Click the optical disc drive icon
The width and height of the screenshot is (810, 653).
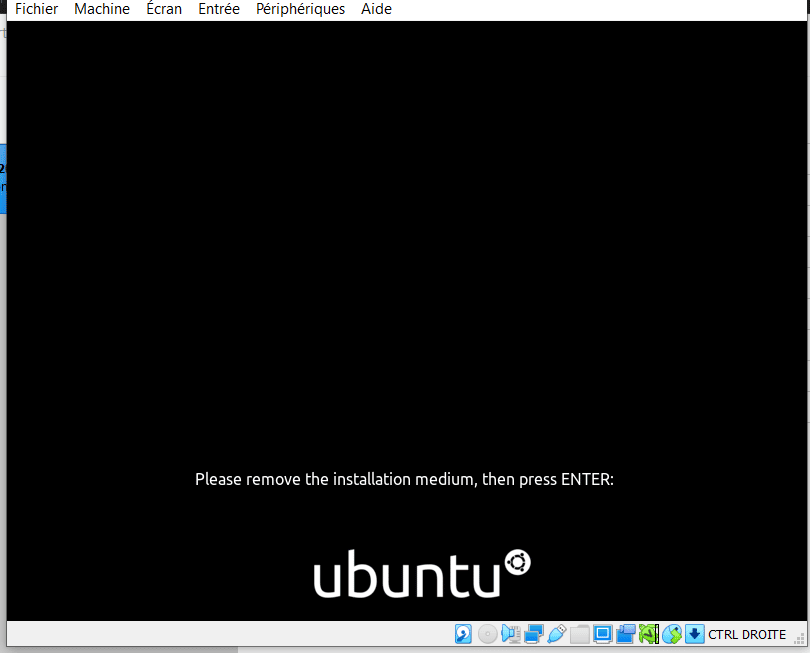[487, 634]
